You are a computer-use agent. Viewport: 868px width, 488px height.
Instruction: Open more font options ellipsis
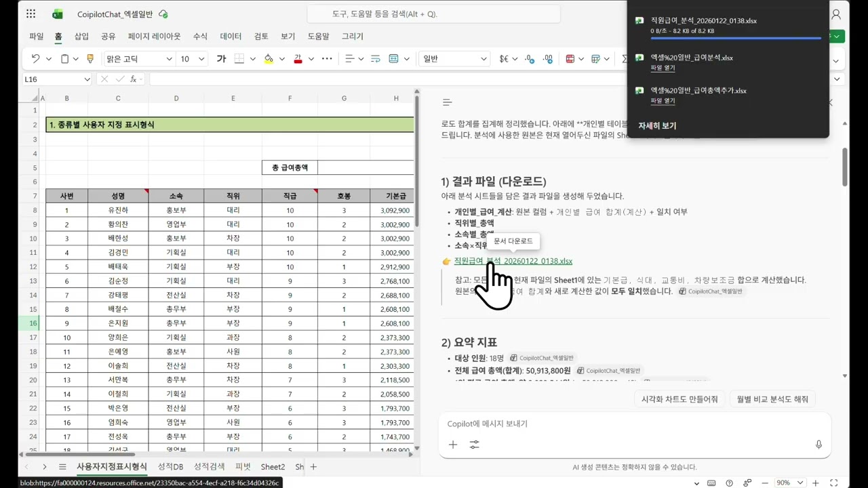click(x=327, y=59)
